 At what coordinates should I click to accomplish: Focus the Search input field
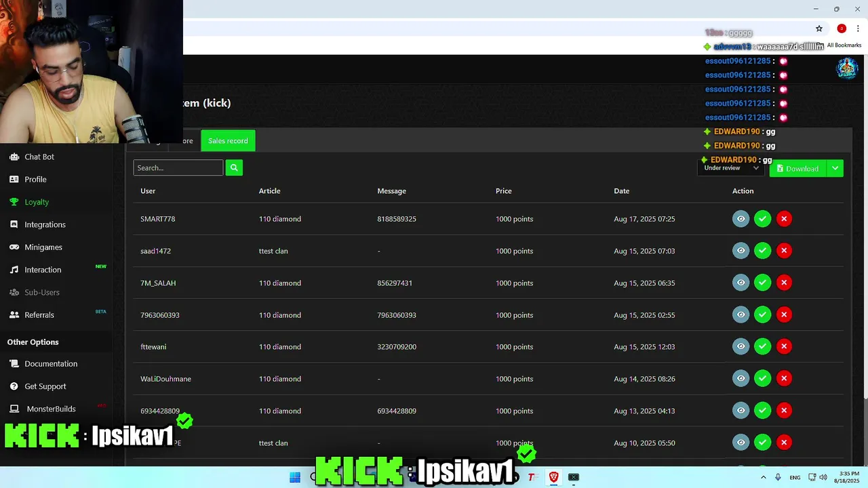[x=178, y=167]
